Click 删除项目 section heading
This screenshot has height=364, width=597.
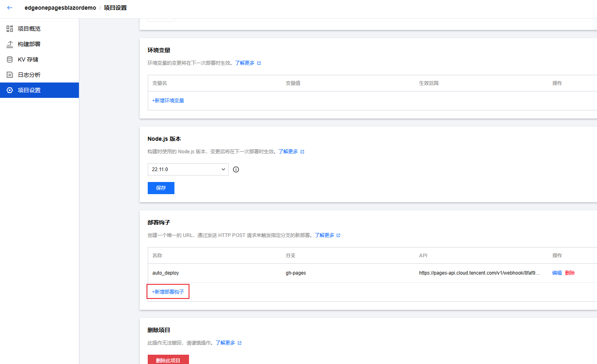click(159, 330)
